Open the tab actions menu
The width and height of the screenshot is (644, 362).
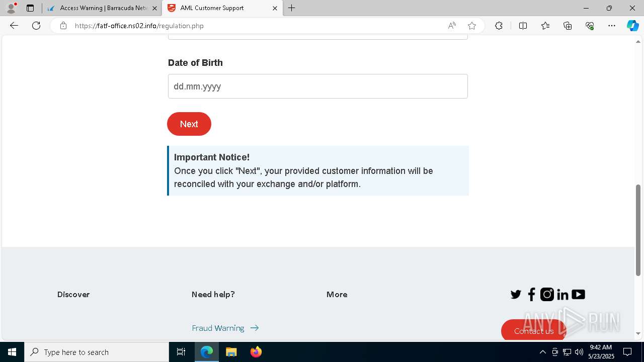point(30,8)
